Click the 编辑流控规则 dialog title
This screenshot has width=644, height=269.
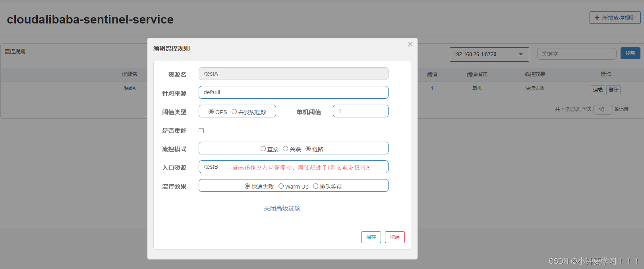172,48
